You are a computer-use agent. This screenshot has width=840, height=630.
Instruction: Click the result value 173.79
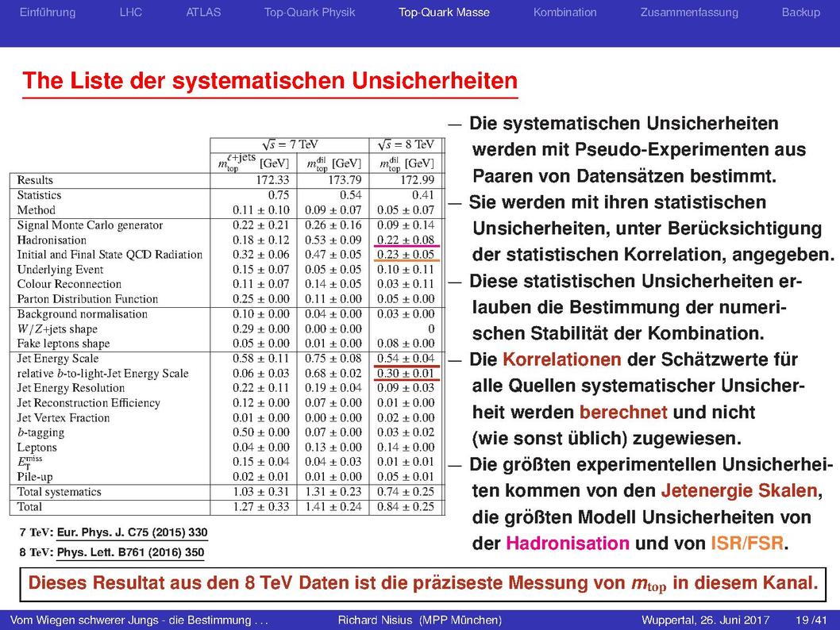tap(345, 180)
